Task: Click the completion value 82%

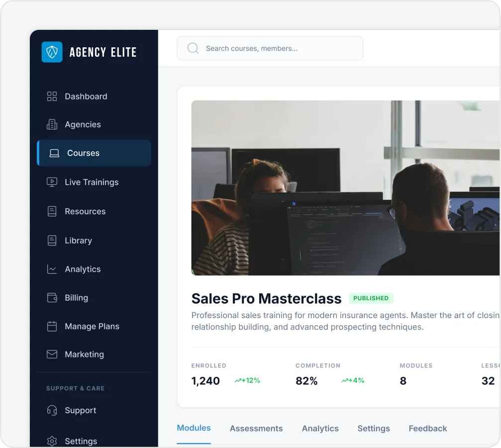Action: click(x=306, y=381)
